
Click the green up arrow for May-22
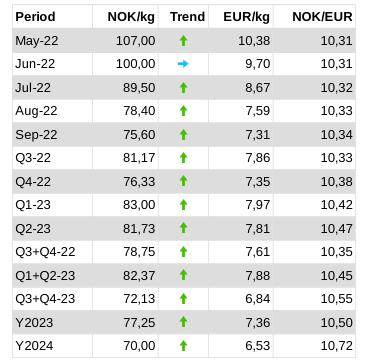tap(183, 41)
